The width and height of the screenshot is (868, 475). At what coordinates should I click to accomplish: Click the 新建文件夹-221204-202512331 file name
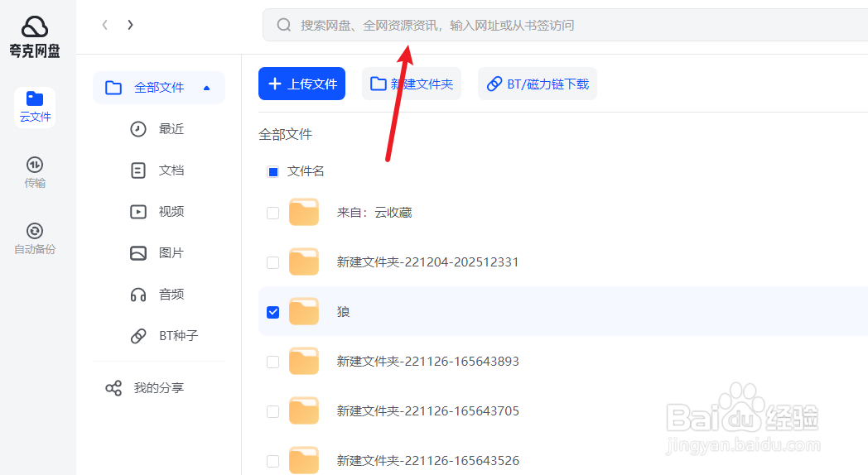[x=428, y=262]
